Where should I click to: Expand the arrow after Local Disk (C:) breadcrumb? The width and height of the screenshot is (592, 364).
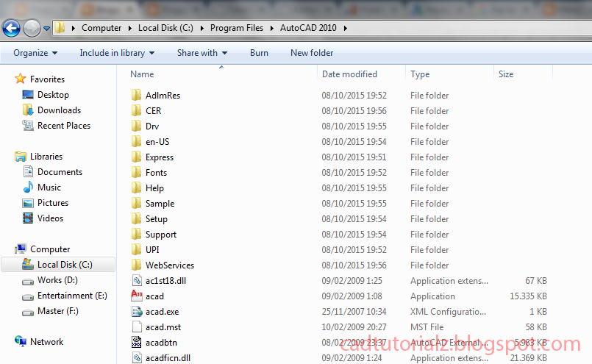pyautogui.click(x=202, y=28)
